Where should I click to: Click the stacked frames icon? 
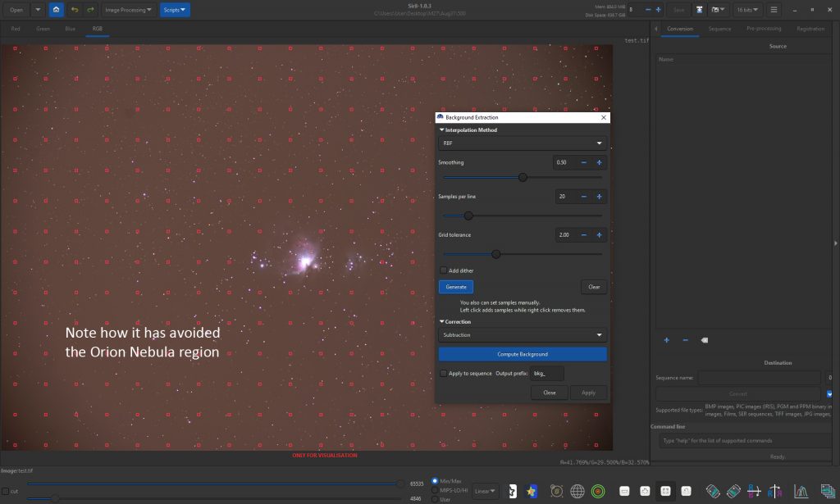[x=828, y=491]
